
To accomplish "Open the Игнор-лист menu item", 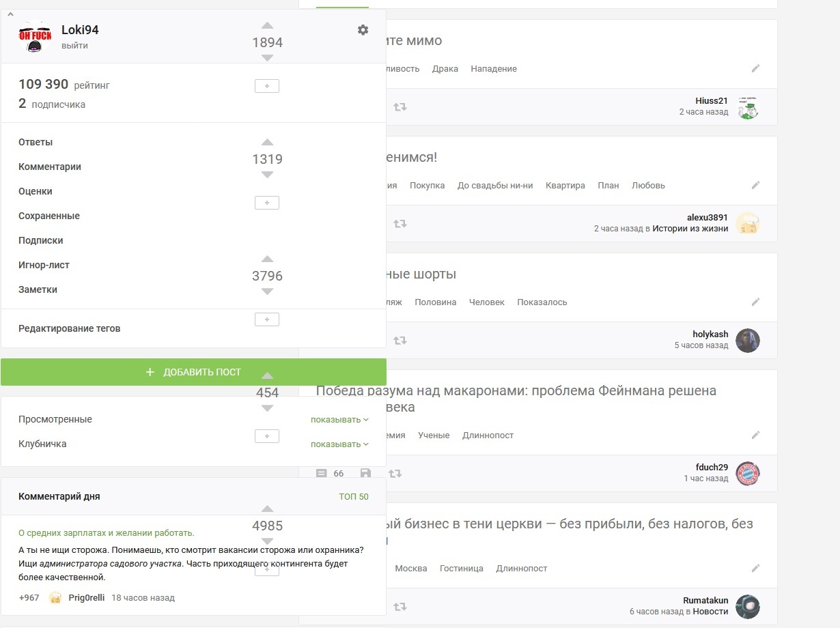I will 44,266.
